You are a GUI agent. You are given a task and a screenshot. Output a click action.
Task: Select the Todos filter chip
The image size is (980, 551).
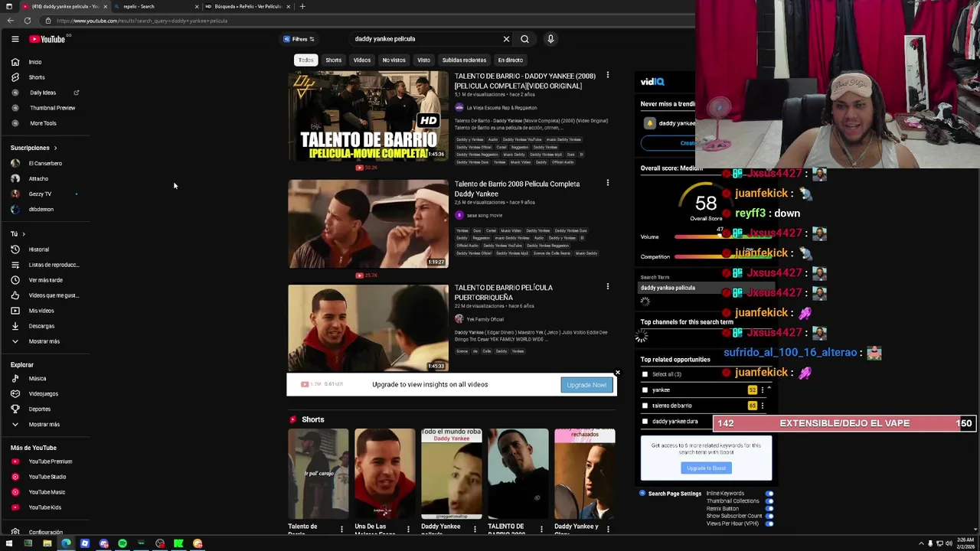point(305,60)
